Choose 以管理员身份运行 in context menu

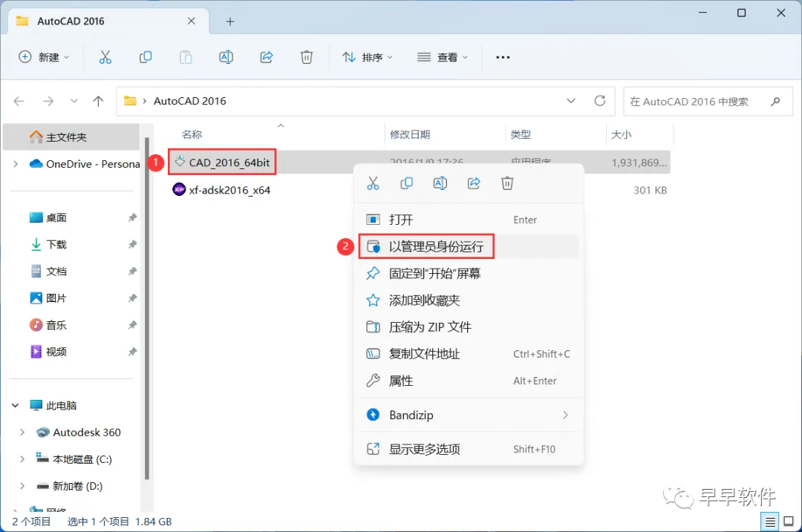pyautogui.click(x=469, y=246)
